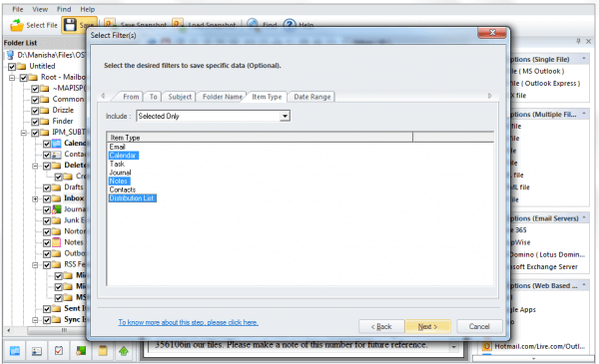Click the Contacts folder icon in tree

pyautogui.click(x=57, y=155)
